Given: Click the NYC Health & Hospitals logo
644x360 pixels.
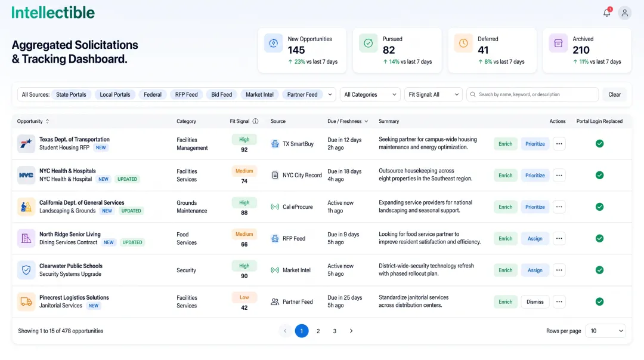Looking at the screenshot, I should tap(26, 176).
